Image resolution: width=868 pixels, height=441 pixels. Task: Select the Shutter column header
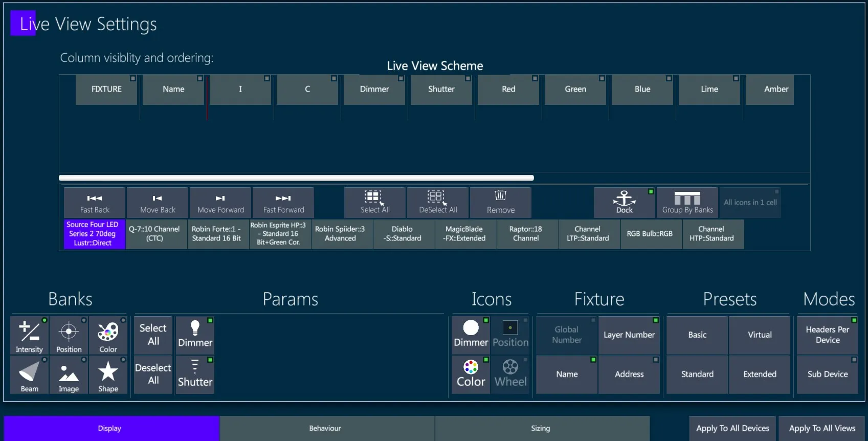tap(441, 90)
